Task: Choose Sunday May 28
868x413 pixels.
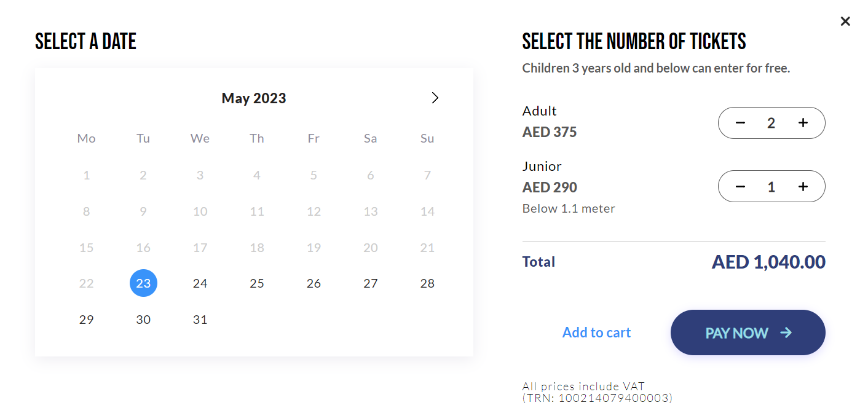Action: [x=427, y=283]
